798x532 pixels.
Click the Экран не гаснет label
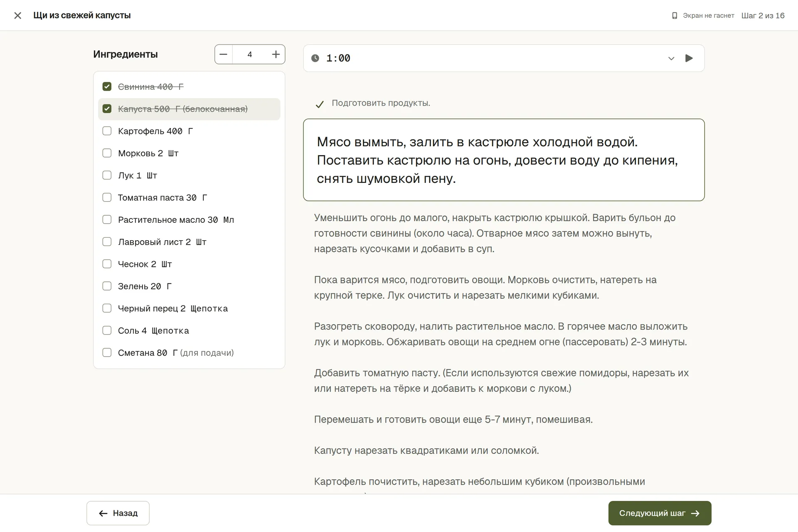pos(708,16)
